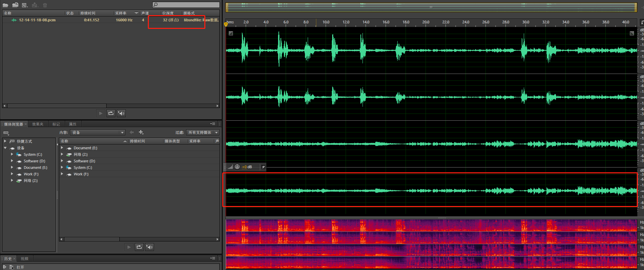Click the zoom navigator overview bar
This screenshot has height=270, width=644.
coord(431,7)
